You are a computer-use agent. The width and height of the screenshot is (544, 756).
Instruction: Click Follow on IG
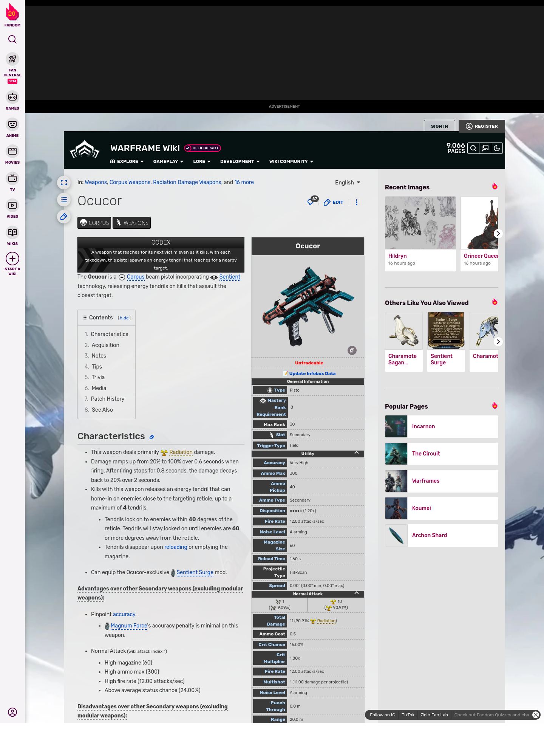(382, 715)
